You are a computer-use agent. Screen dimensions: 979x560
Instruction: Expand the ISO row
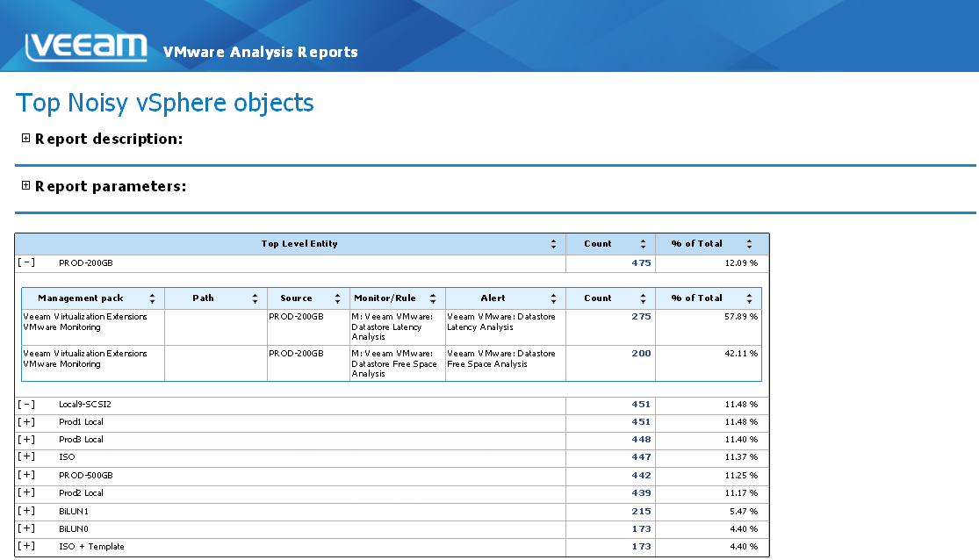pos(26,457)
